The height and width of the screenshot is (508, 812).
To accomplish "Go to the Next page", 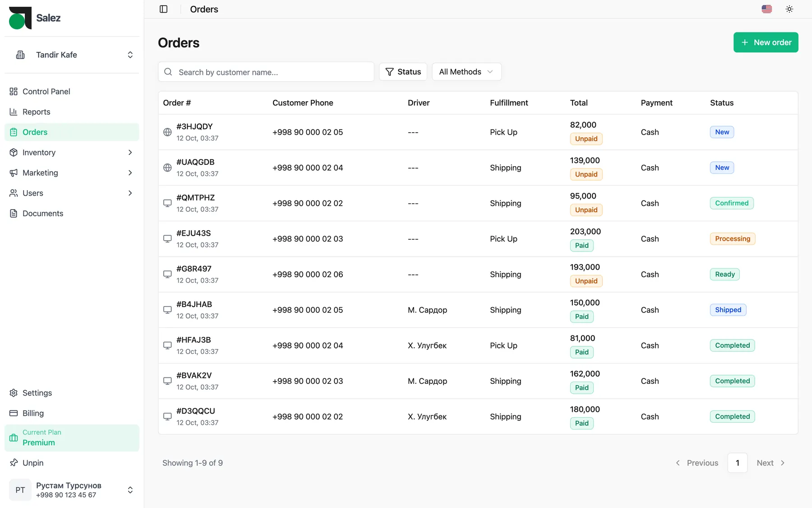I will pos(771,463).
